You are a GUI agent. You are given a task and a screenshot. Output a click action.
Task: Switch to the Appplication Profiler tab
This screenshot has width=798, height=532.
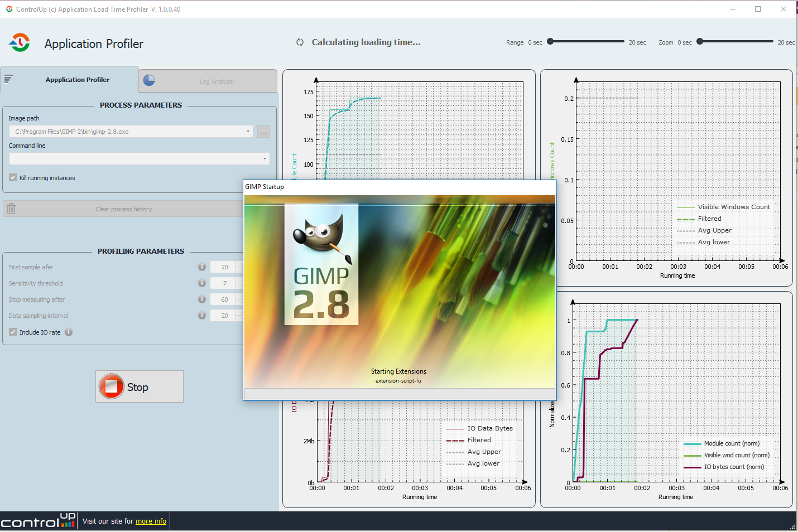click(70, 79)
